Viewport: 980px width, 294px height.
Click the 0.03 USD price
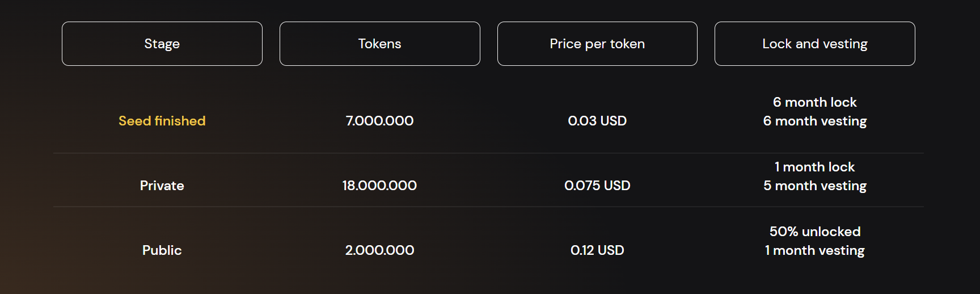[x=597, y=121]
